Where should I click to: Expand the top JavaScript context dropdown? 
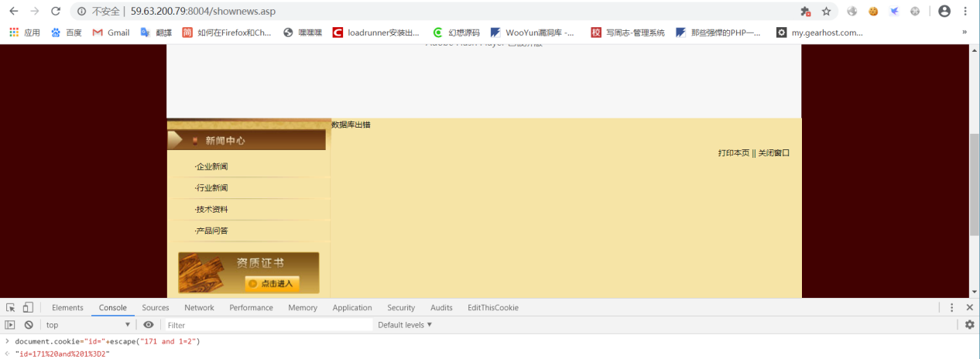click(x=88, y=325)
